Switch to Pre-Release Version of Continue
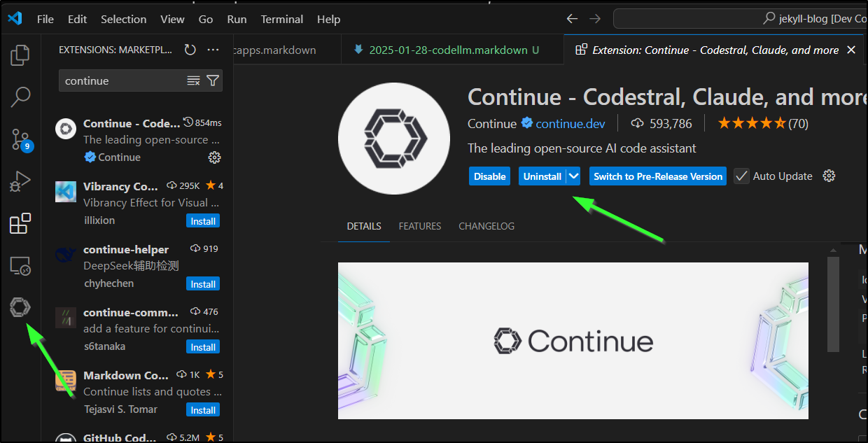 [658, 176]
